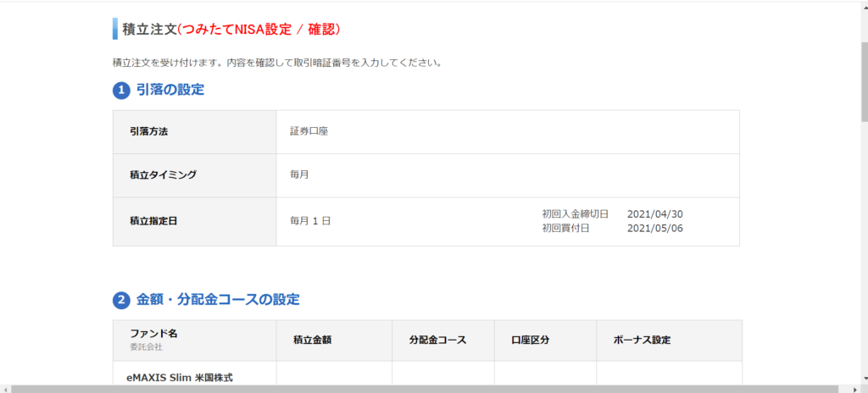The image size is (868, 393).
Task: Click the 証券口座 value text
Action: (x=309, y=132)
